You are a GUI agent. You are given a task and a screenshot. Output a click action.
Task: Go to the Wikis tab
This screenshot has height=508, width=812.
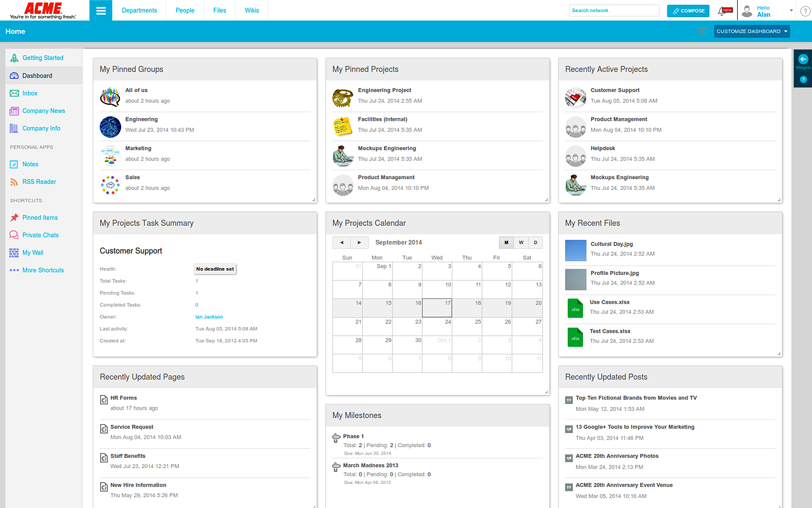point(252,10)
